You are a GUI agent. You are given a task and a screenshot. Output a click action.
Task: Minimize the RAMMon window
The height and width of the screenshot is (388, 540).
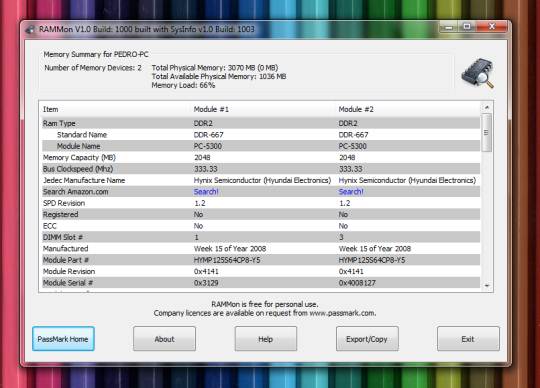(x=448, y=28)
